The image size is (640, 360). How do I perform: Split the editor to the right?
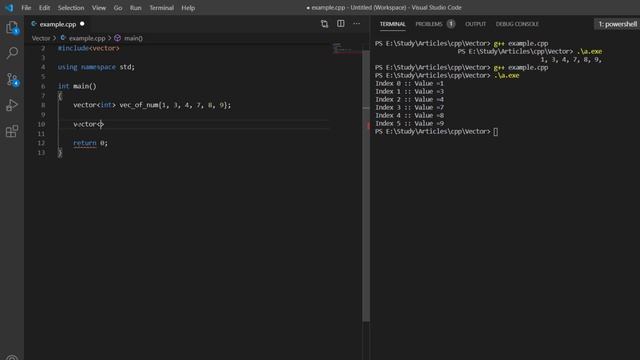pyautogui.click(x=340, y=24)
